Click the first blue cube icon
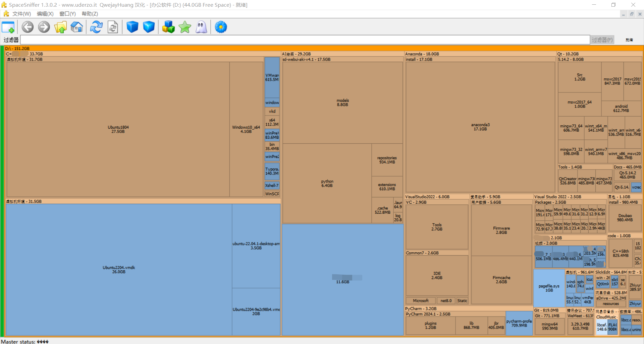 click(x=132, y=27)
